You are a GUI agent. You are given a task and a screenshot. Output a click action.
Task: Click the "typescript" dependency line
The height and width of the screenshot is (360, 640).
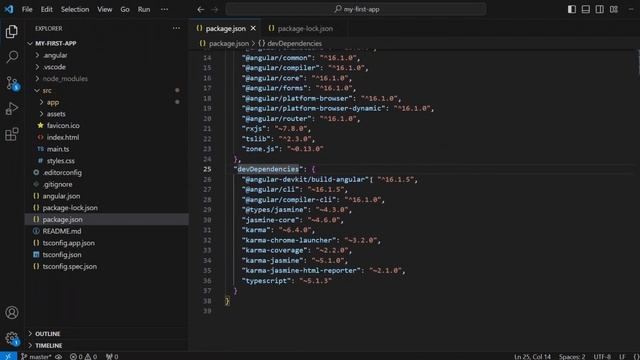[x=287, y=281]
